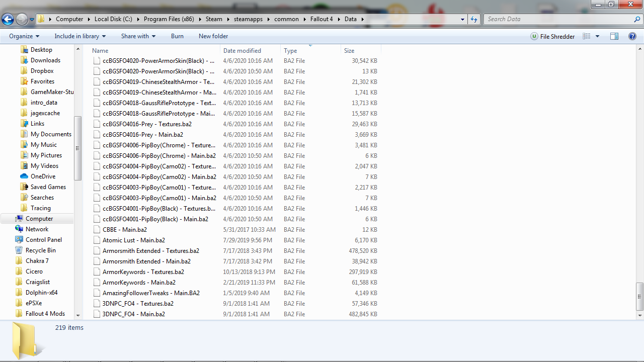Open the address bar history dropdown
Image resolution: width=644 pixels, height=362 pixels.
pyautogui.click(x=462, y=19)
